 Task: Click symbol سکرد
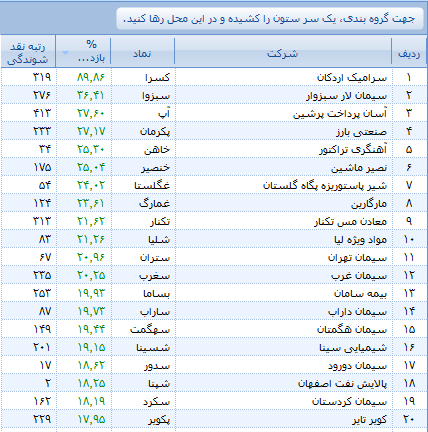point(156,402)
